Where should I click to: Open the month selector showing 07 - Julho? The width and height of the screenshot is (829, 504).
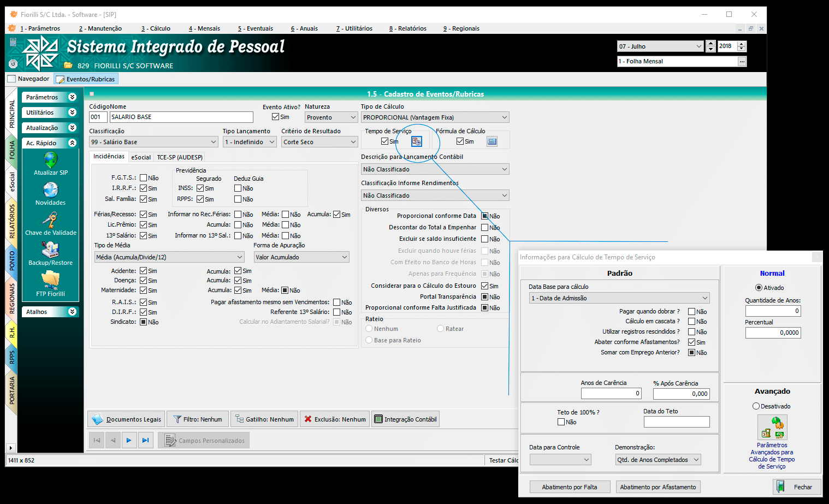(660, 46)
